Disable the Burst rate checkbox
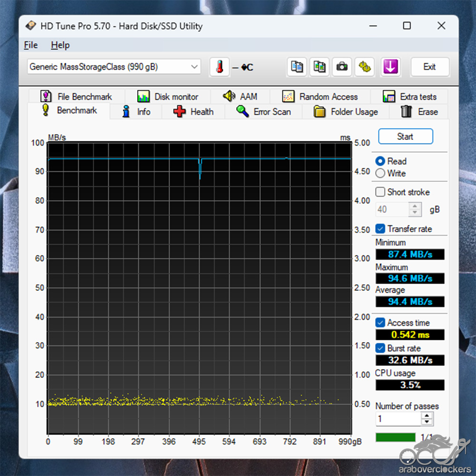476x476 pixels. click(380, 348)
